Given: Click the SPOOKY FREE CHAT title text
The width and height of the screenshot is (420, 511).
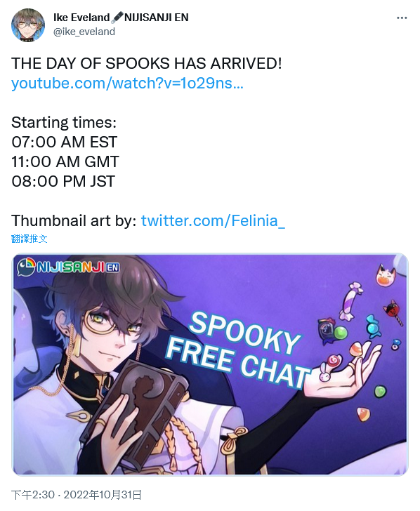Looking at the screenshot, I should pyautogui.click(x=238, y=350).
